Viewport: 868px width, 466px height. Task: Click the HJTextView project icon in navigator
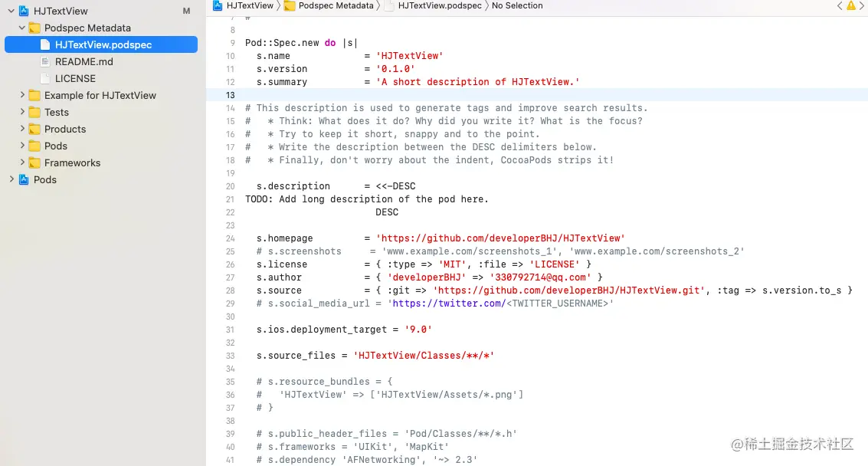coord(24,11)
